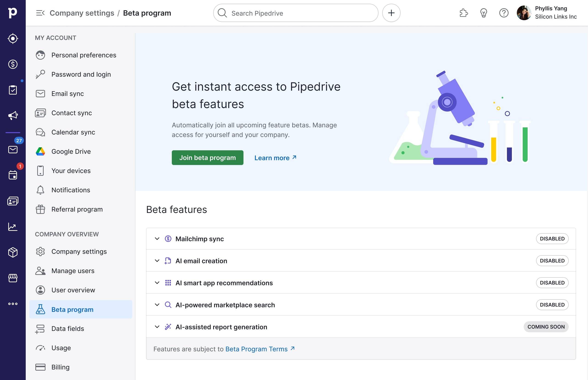588x380 pixels.
Task: Open Contacts via the card icon in the navigation bar
Action: click(13, 201)
